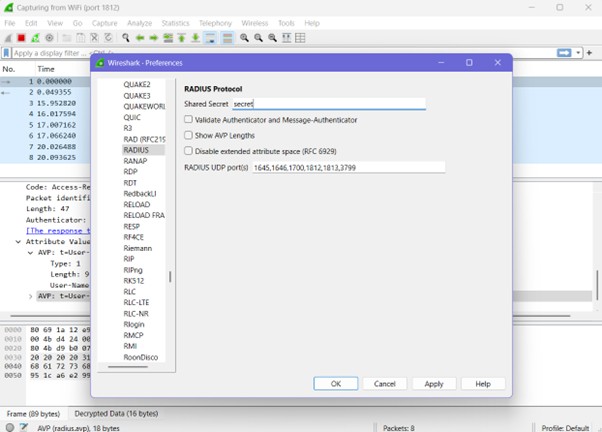Add a display filter button plus

[x=589, y=53]
